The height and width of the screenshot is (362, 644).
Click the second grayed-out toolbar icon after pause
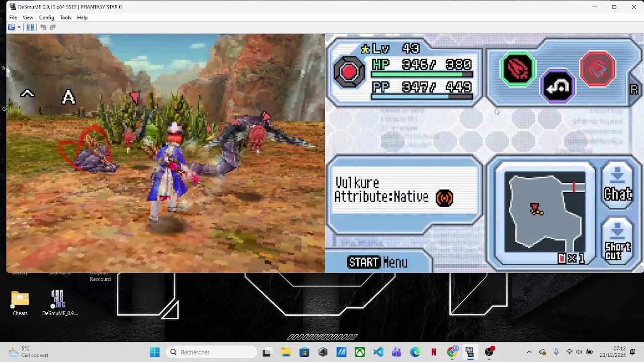point(53,27)
